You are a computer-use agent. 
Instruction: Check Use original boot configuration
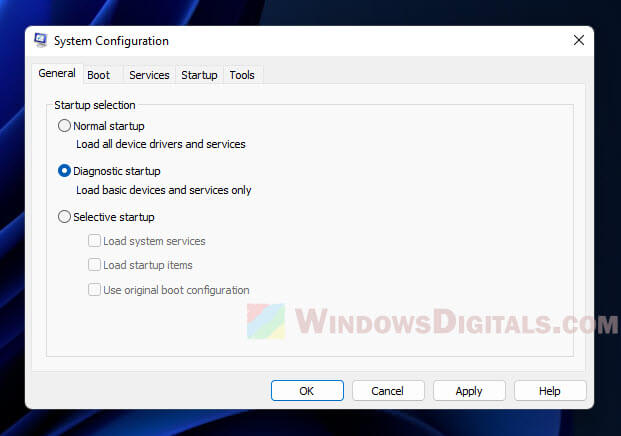(x=95, y=290)
